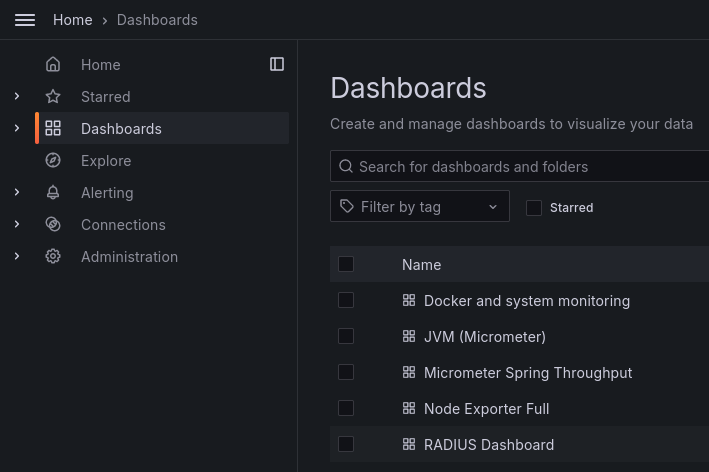Tick the select-all checkbox beside Name
The height and width of the screenshot is (472, 709).
[346, 265]
